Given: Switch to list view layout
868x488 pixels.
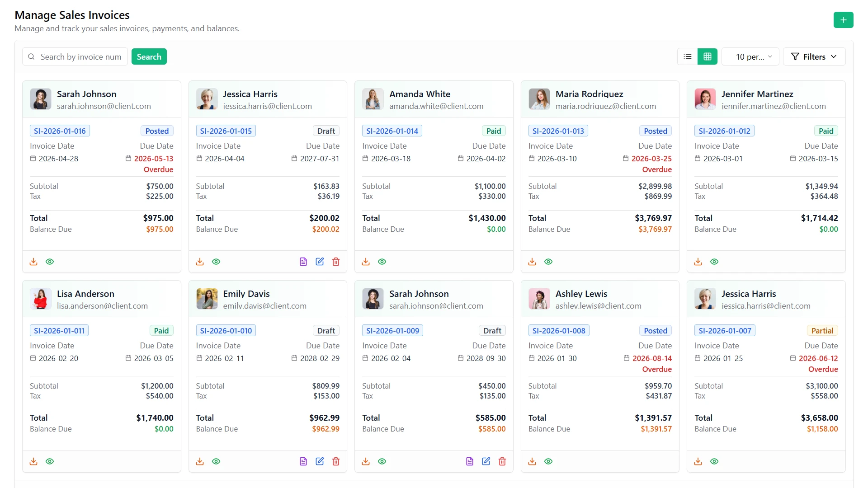Looking at the screenshot, I should click(x=688, y=56).
